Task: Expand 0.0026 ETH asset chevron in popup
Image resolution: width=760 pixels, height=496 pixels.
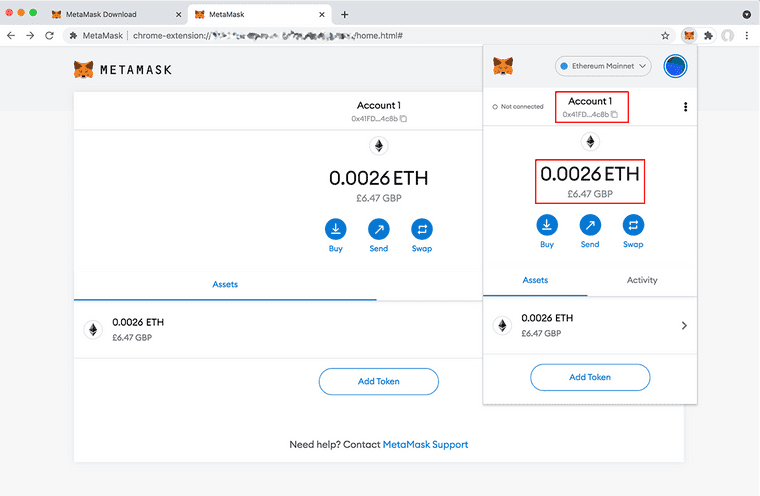Action: point(684,326)
